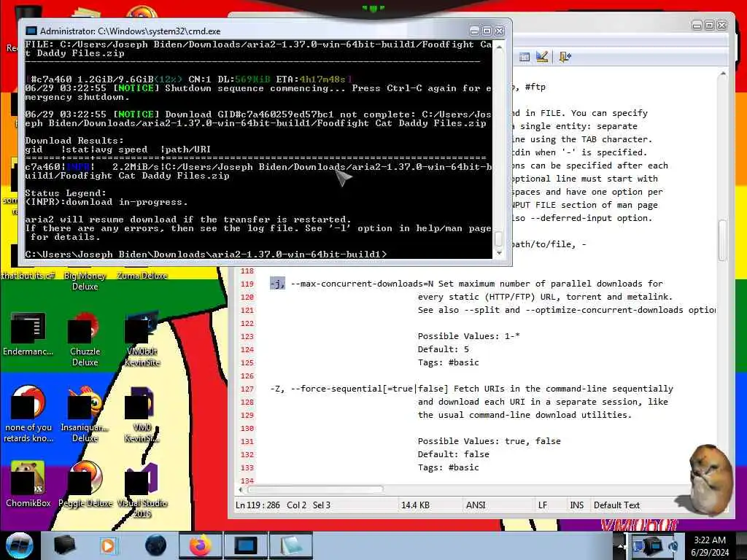747x560 pixels.
Task: Click 'Download Results:' text in cmd window
Action: click(74, 141)
